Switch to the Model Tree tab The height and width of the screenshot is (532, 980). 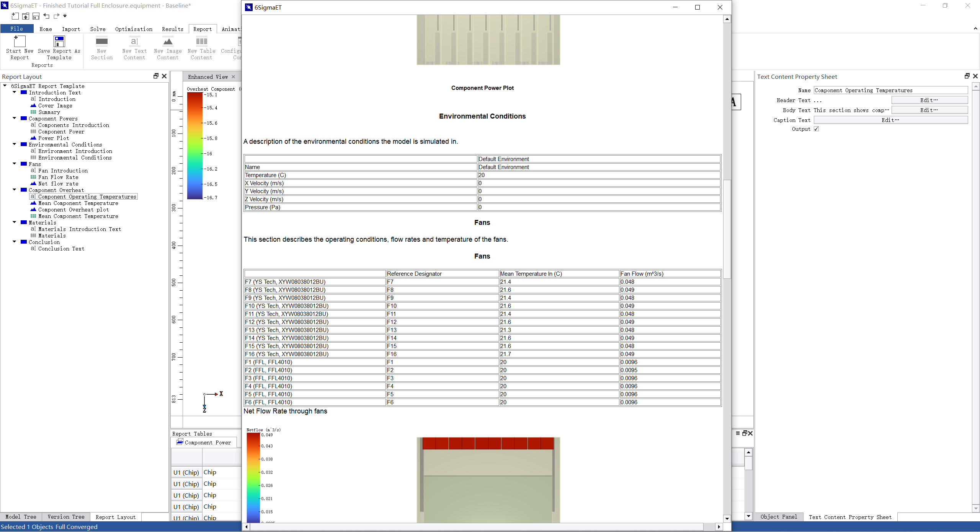coord(21,517)
